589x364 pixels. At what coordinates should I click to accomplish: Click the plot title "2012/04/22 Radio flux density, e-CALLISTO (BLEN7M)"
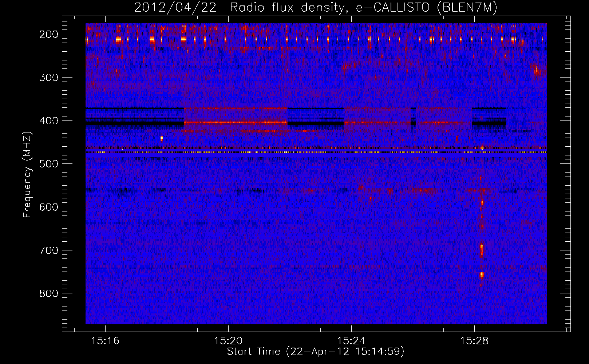(x=315, y=7)
